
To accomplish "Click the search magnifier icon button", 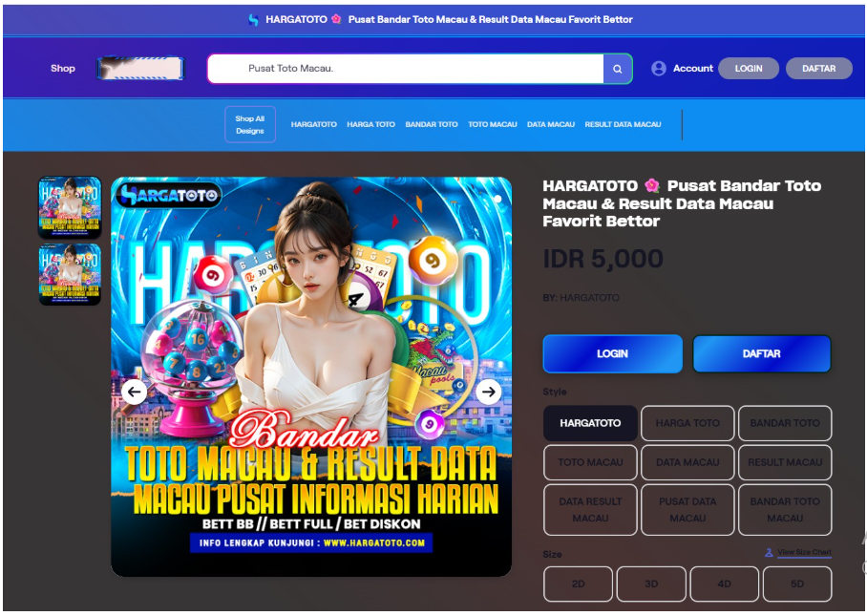I will (617, 69).
